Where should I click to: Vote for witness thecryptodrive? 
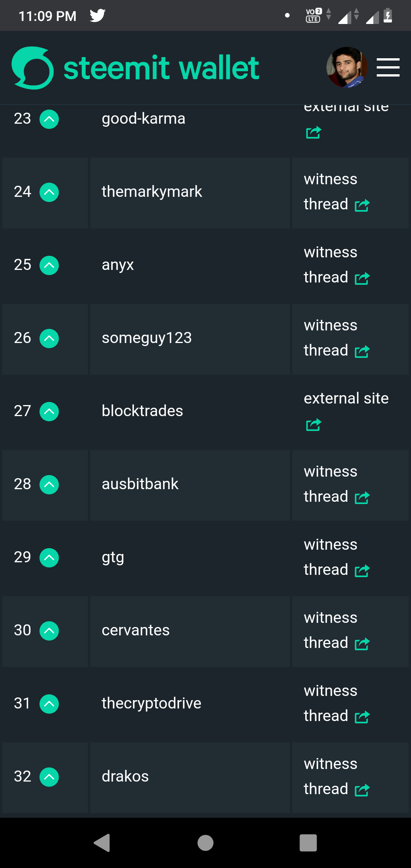point(49,704)
